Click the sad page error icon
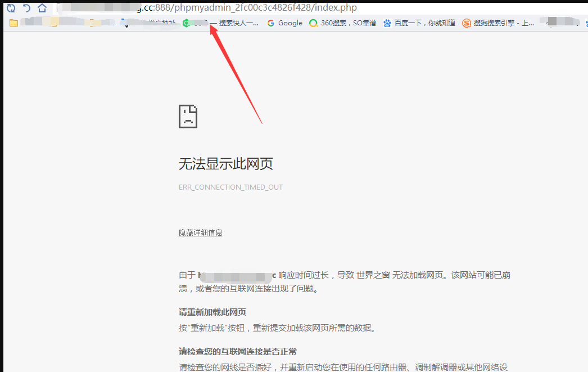This screenshot has height=372, width=588. point(188,116)
